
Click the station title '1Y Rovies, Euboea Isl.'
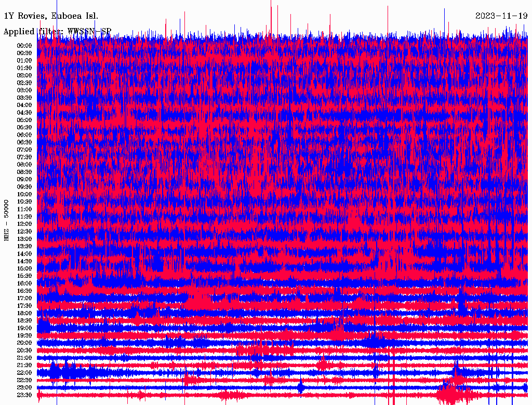51,16
